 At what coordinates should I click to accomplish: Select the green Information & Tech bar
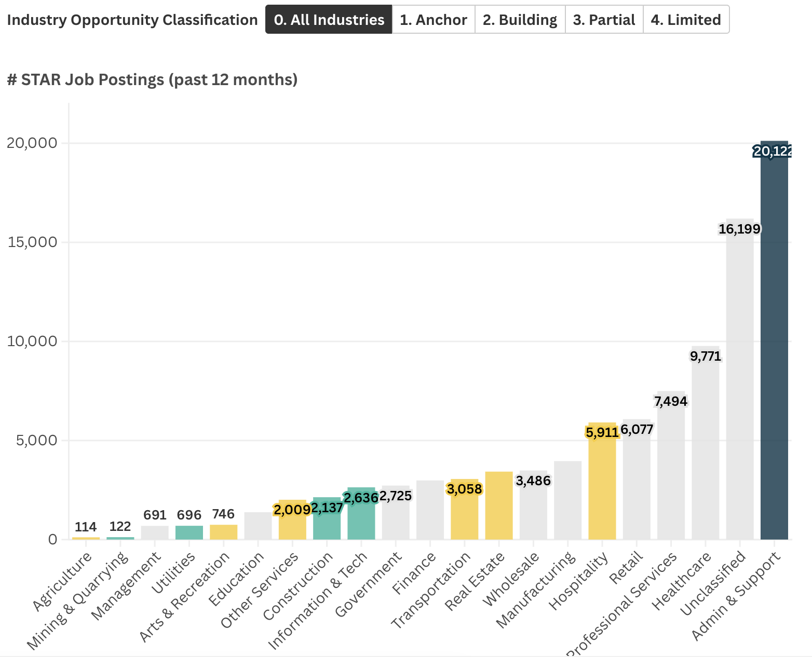point(361,514)
